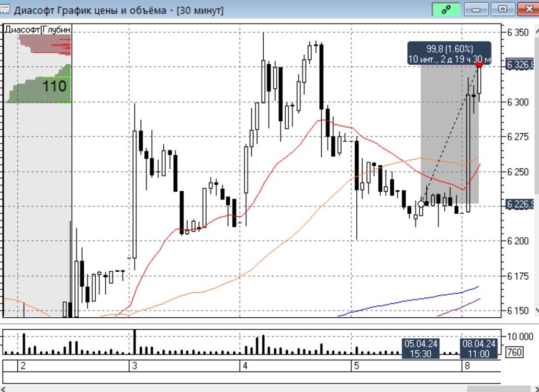The image size is (539, 392).
Task: Click the 6 226.9 price label
Action: pyautogui.click(x=521, y=204)
